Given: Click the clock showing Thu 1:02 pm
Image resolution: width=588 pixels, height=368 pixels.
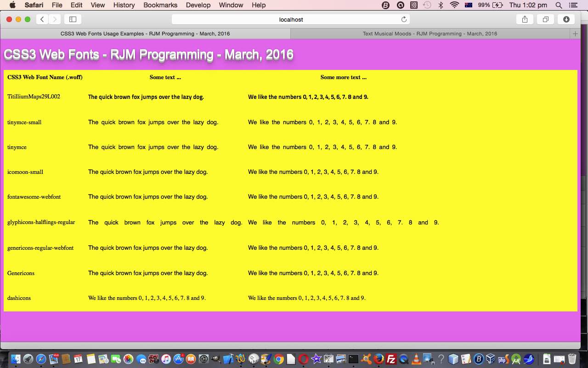Looking at the screenshot, I should tap(528, 5).
